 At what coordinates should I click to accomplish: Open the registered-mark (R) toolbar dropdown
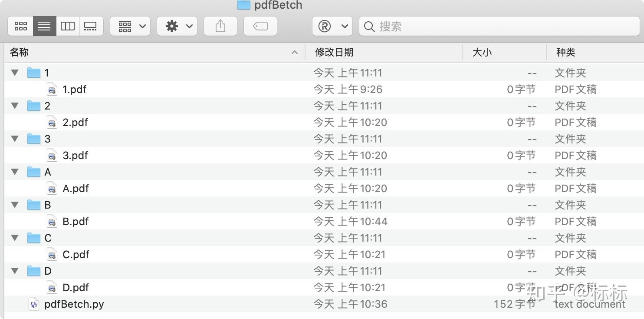pyautogui.click(x=333, y=27)
